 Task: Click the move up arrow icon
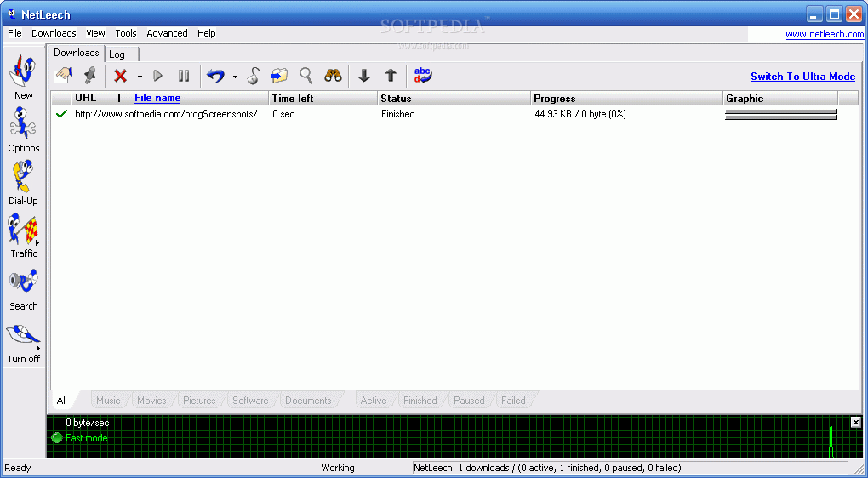coord(391,76)
